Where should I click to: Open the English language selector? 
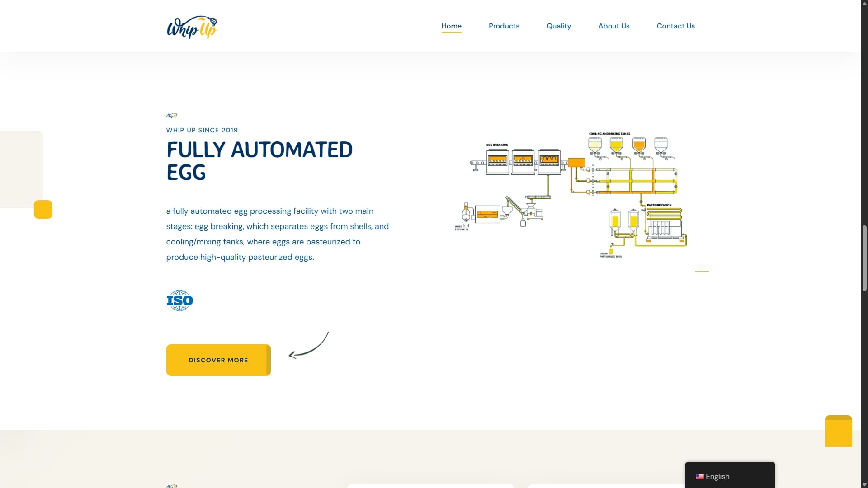[x=730, y=476]
